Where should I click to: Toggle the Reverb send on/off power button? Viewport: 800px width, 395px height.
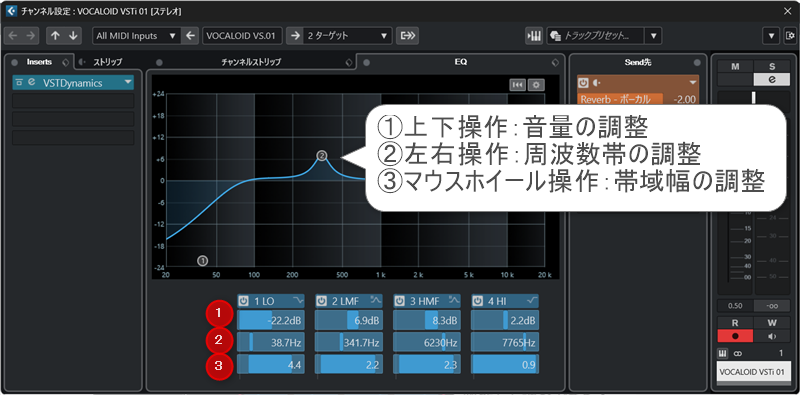tap(584, 83)
